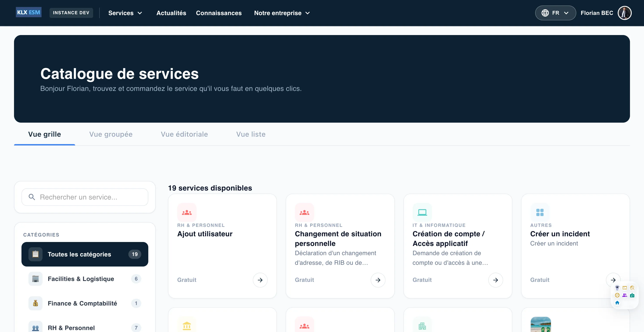Click the 1 count badge for Finance

[x=136, y=303]
